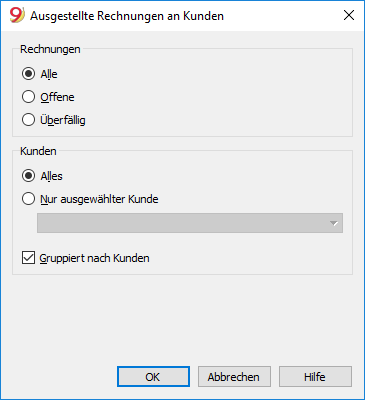Click the Banana 9 app icon in title bar
The height and width of the screenshot is (400, 365).
[17, 15]
